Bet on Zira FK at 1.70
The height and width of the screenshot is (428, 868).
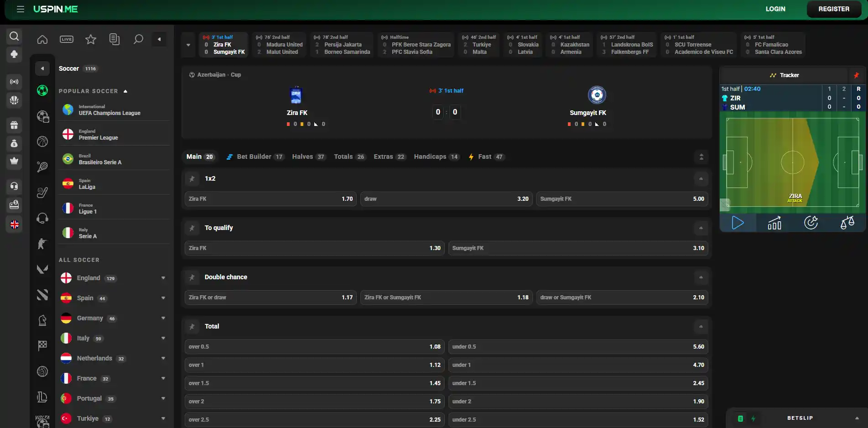(271, 199)
